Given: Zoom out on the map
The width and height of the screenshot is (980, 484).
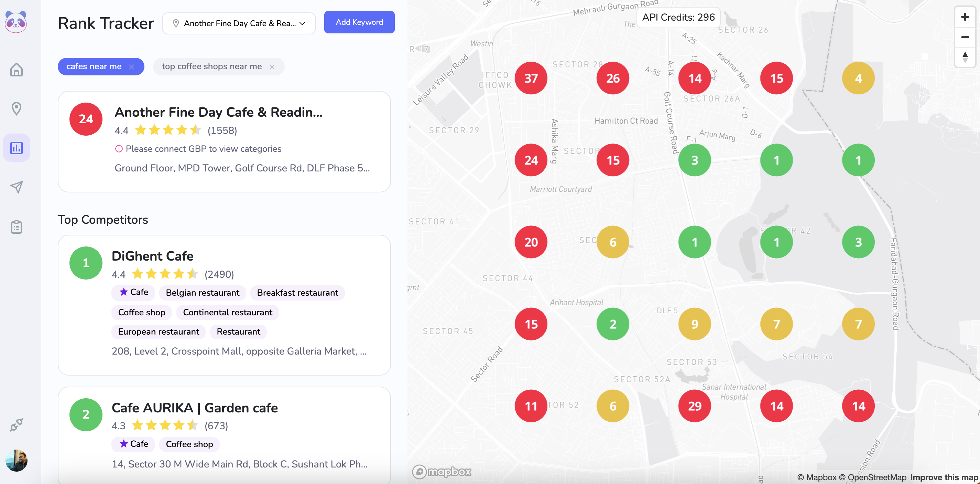Looking at the screenshot, I should click(965, 37).
